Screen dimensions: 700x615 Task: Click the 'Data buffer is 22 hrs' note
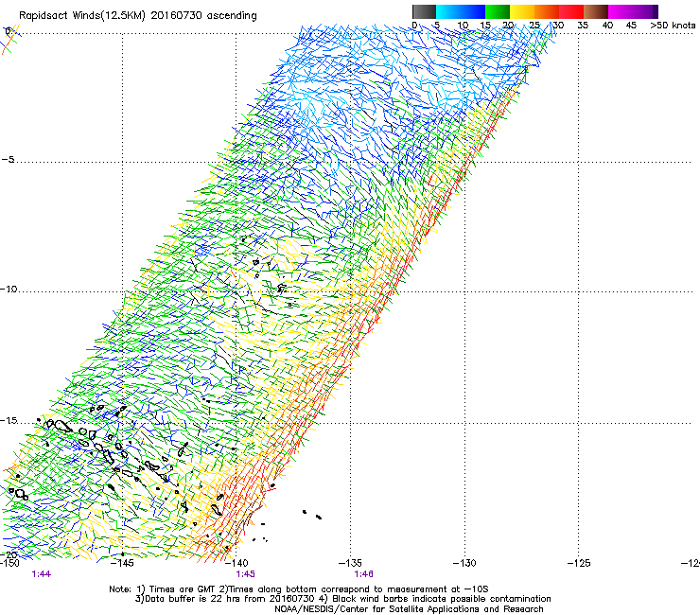(x=342, y=599)
